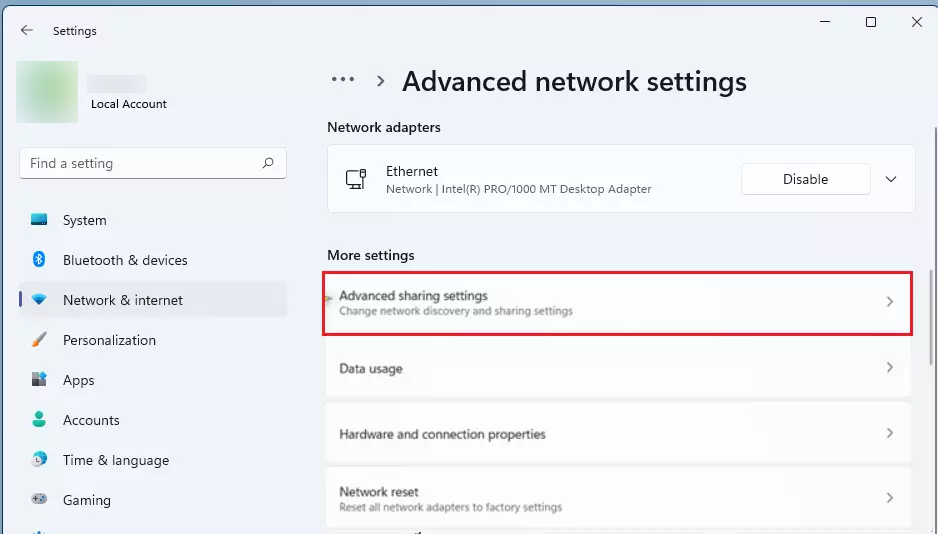This screenshot has width=938, height=534.
Task: Select Network & internet in sidebar
Action: [x=153, y=300]
